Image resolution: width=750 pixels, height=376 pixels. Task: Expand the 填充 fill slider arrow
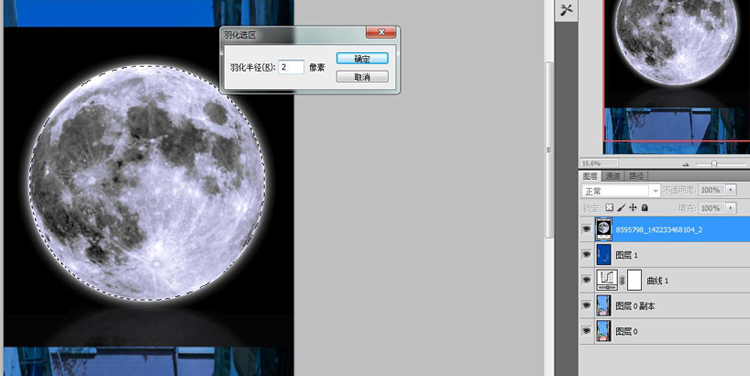pyautogui.click(x=730, y=208)
